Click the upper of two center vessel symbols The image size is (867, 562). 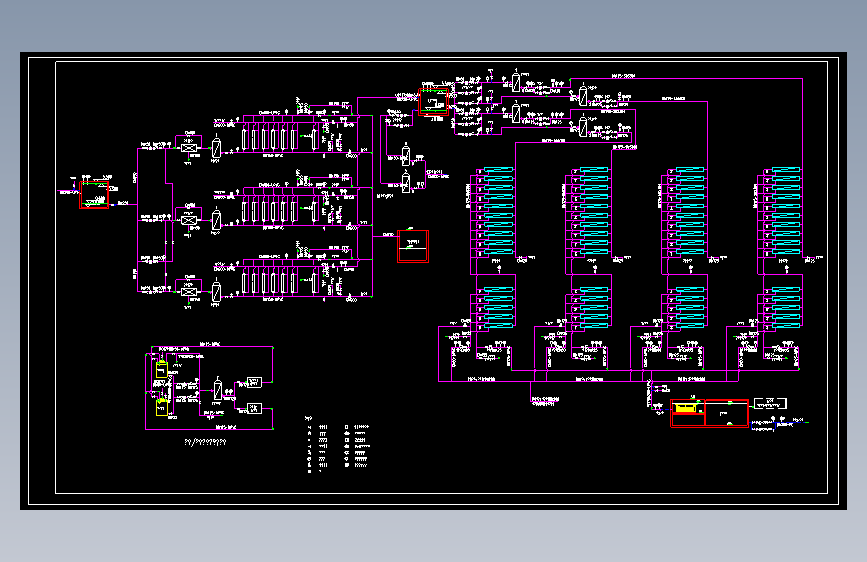click(406, 154)
